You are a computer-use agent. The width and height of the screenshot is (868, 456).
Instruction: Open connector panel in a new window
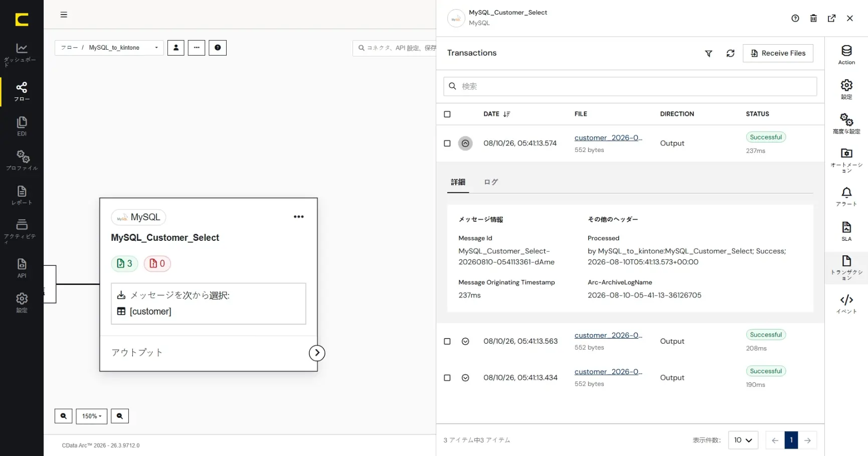tap(831, 18)
